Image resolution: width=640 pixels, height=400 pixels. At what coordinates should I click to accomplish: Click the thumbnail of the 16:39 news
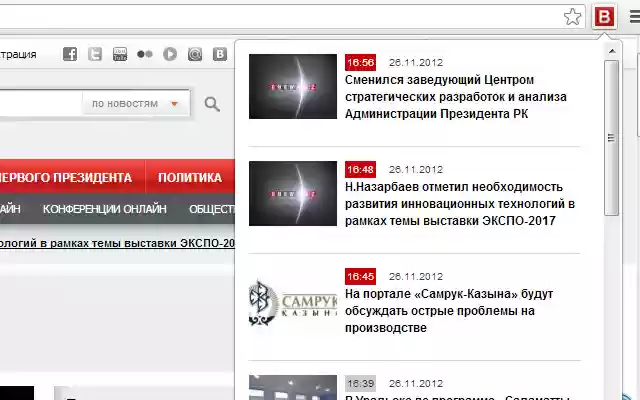(293, 387)
